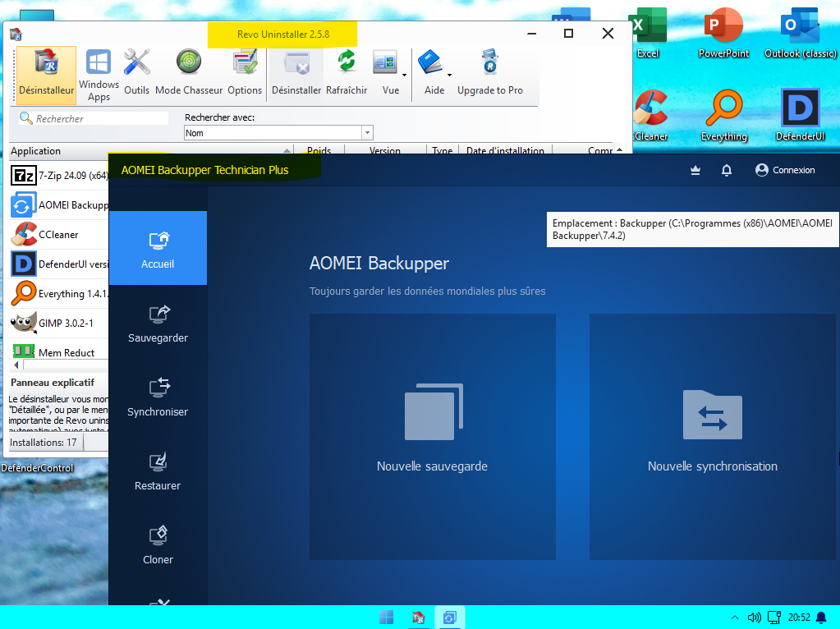Open Excel desktop shortcut
Screen dimensions: 840x629
[x=648, y=33]
